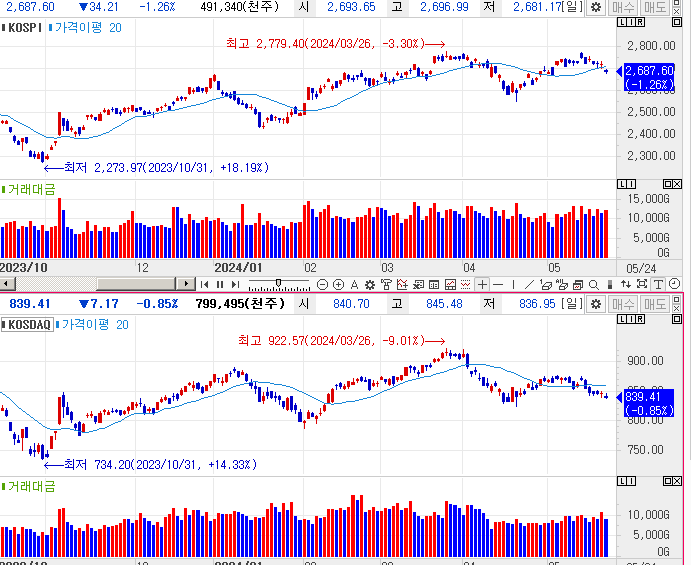Click the KOSDAQ current price tag 839.41
Screen dimensions: 691x565
point(649,403)
